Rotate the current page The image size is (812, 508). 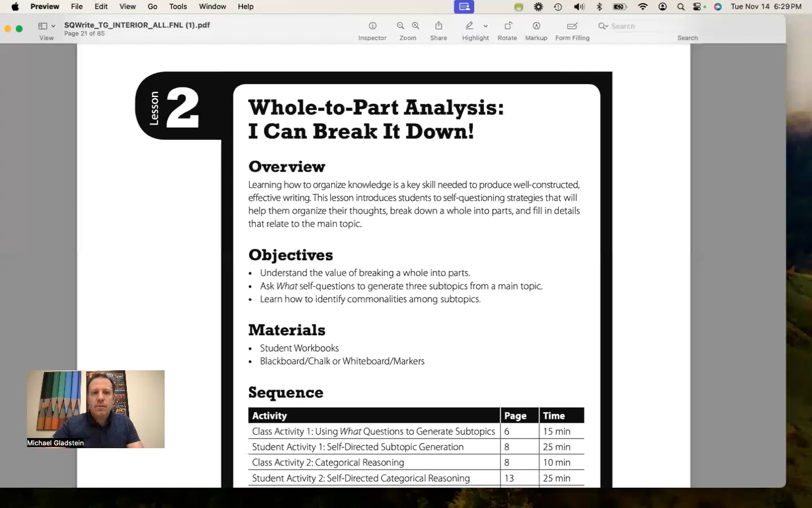(507, 26)
